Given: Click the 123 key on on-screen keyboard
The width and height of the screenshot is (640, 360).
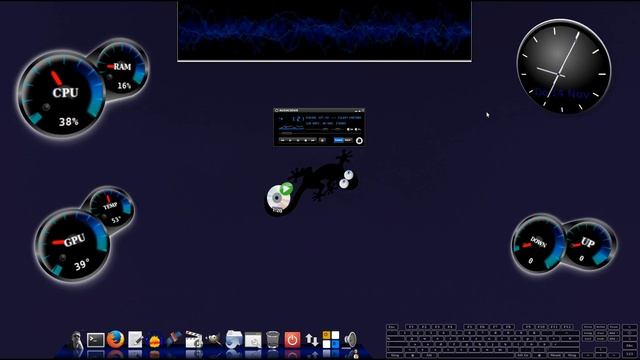Looking at the screenshot, I should (x=630, y=354).
